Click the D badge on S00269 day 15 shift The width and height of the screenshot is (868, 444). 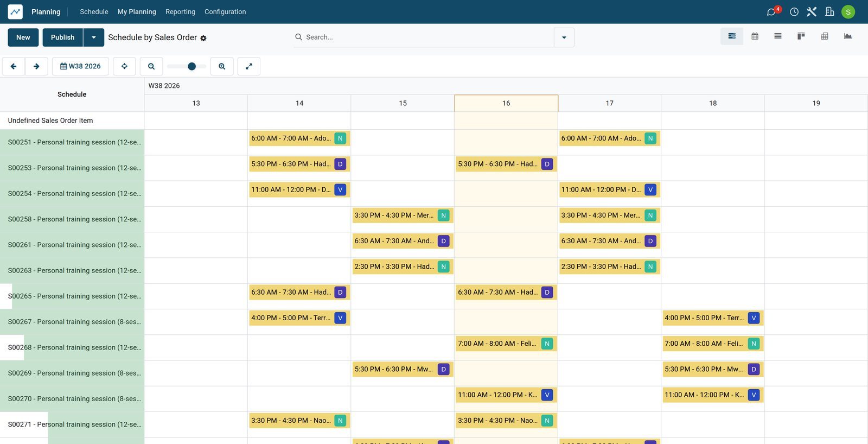coord(444,369)
